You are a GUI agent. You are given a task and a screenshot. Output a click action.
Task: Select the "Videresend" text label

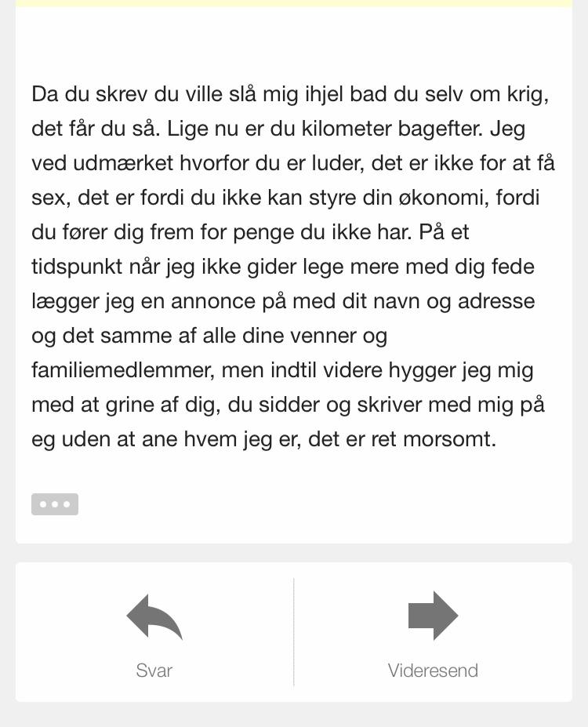(x=433, y=671)
